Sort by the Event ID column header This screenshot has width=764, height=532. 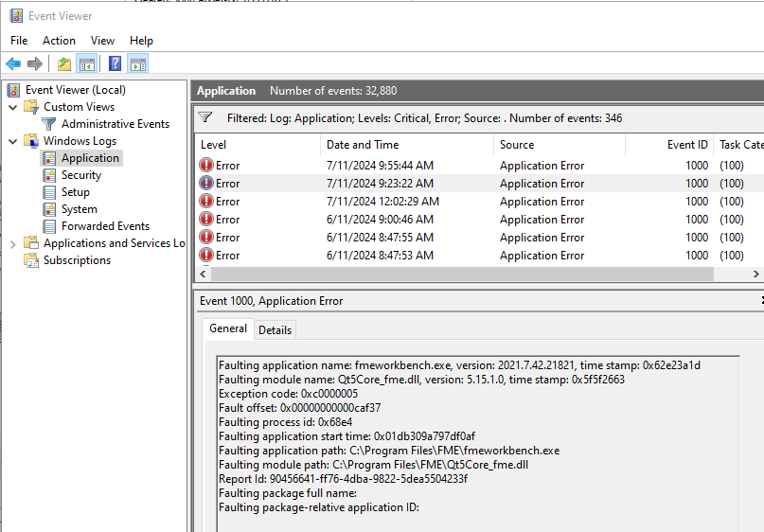click(x=669, y=145)
